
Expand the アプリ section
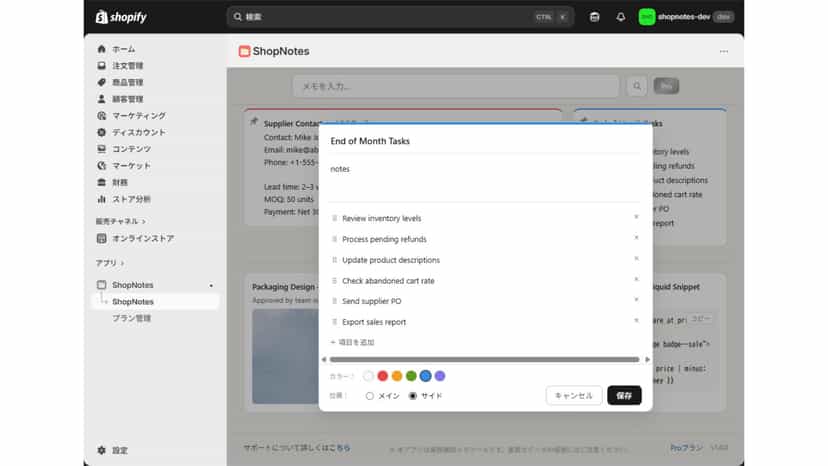[x=109, y=263]
